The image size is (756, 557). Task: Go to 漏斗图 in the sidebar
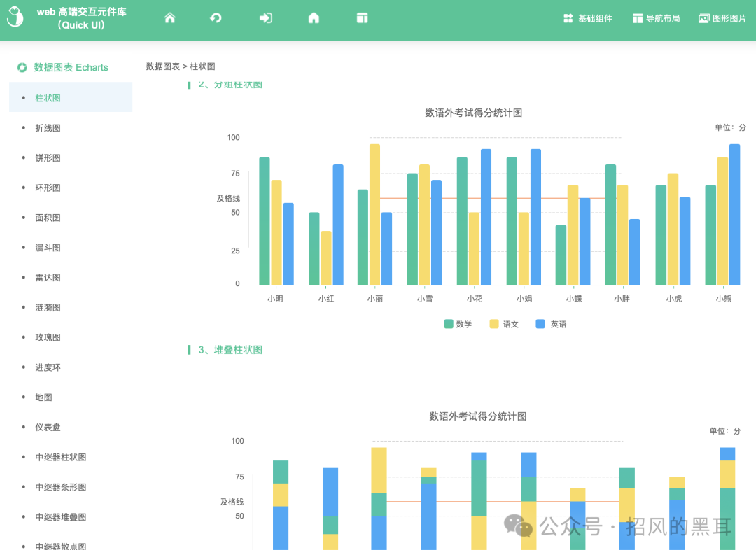(x=48, y=247)
